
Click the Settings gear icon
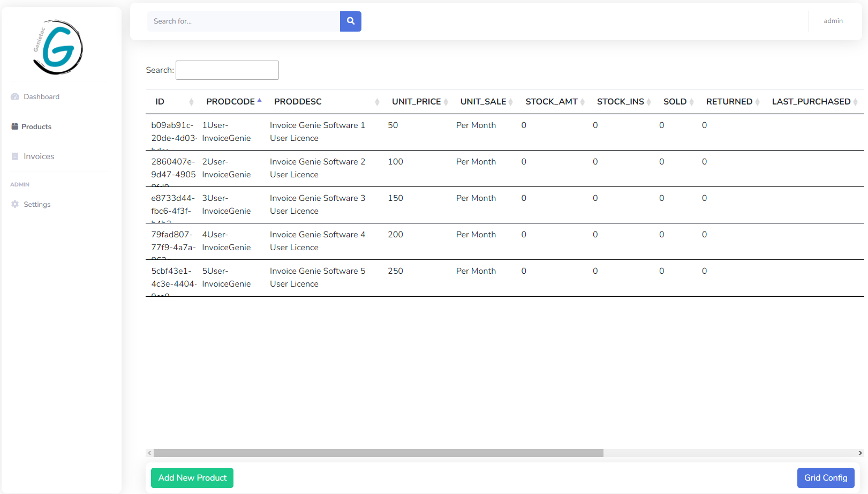pos(15,204)
